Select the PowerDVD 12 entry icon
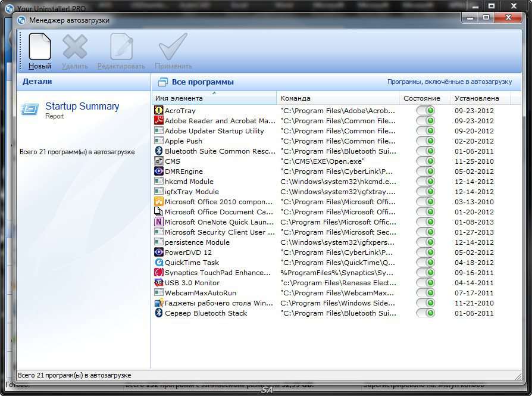Image resolution: width=532 pixels, height=396 pixels. (x=159, y=252)
